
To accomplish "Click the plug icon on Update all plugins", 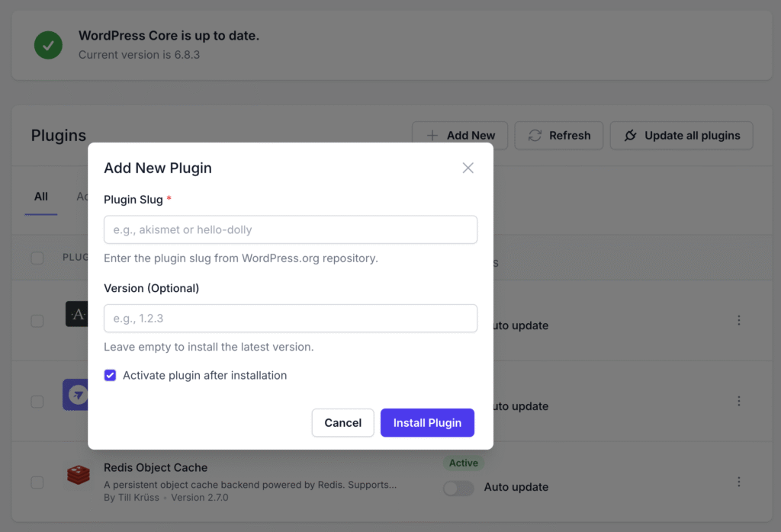I will tap(630, 136).
